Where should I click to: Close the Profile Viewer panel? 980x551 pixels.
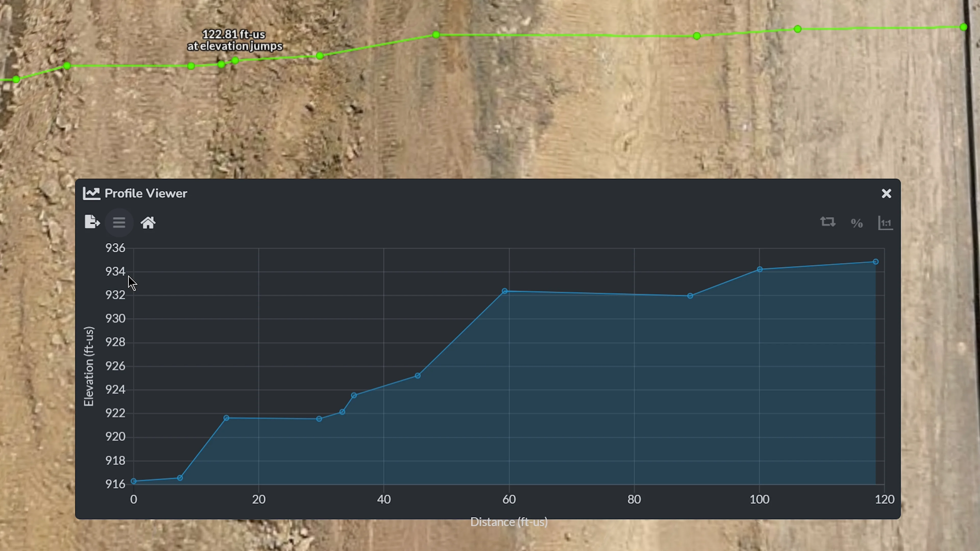[x=886, y=194]
